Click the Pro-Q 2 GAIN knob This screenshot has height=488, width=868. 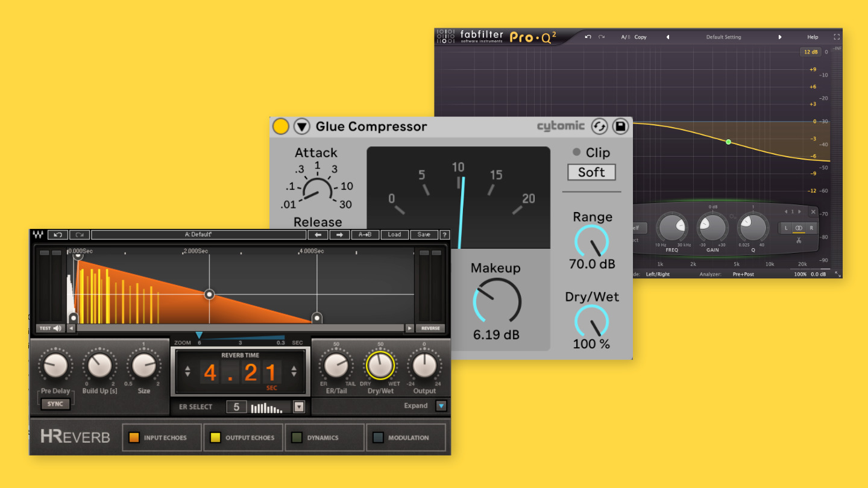712,228
